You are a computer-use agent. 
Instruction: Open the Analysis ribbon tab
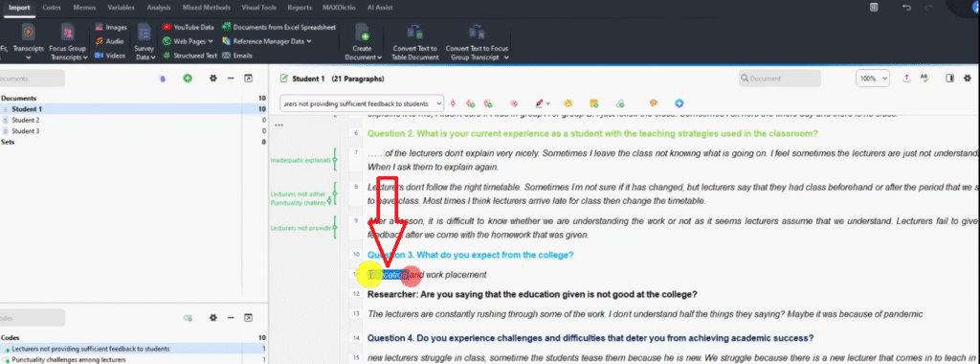click(x=159, y=8)
